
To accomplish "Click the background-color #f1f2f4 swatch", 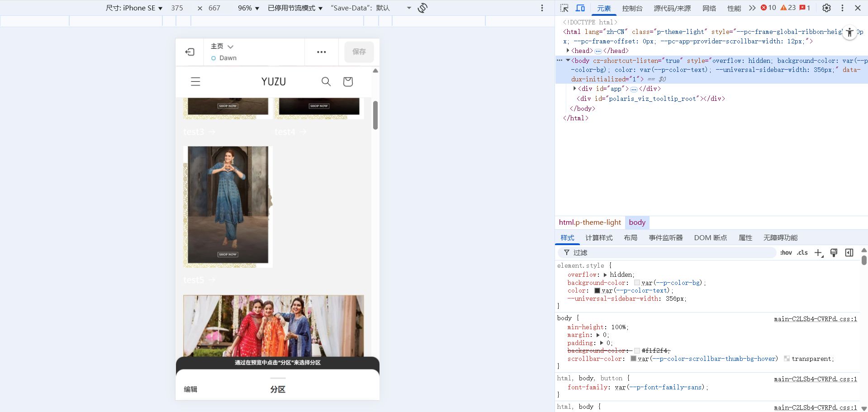I will click(637, 350).
